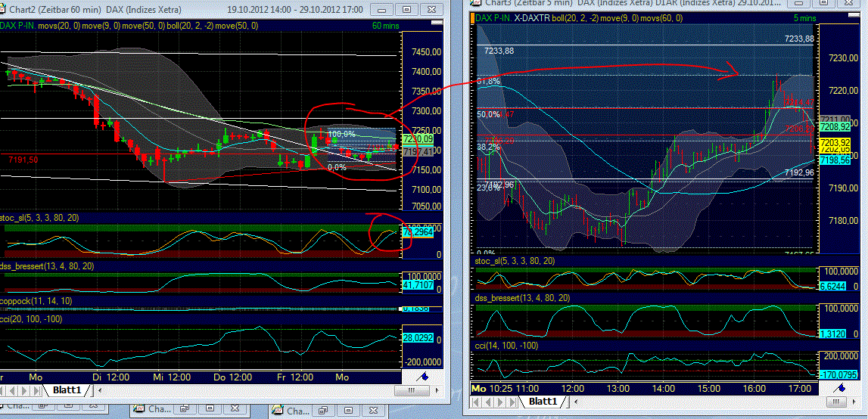Jump to first sheet in Chart3 tab navigation
The width and height of the screenshot is (868, 419).
(475, 402)
